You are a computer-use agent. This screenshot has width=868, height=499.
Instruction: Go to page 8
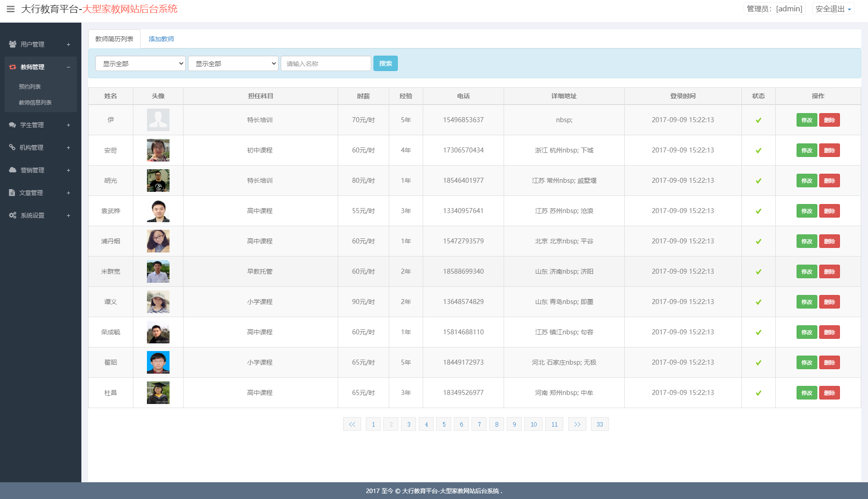(497, 424)
